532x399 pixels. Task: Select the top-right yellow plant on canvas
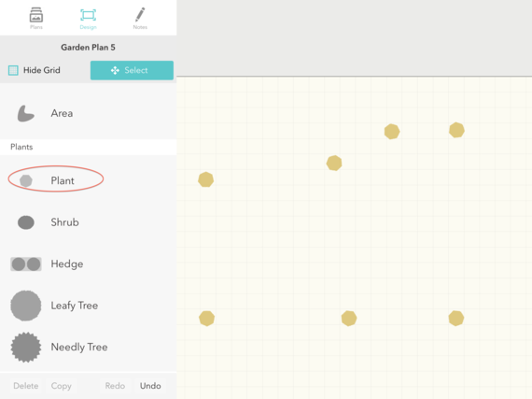pos(456,130)
